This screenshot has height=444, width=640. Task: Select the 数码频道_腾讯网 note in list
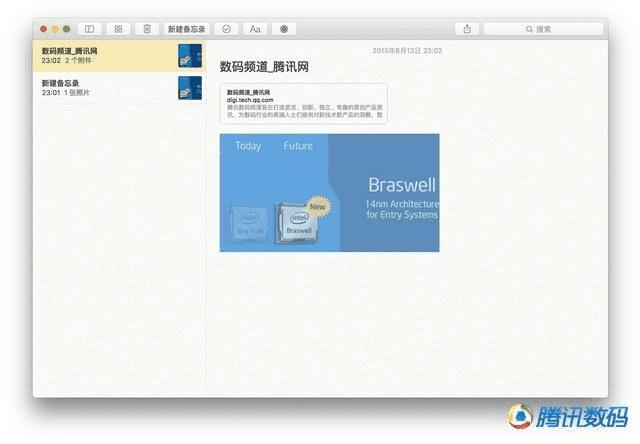point(119,56)
